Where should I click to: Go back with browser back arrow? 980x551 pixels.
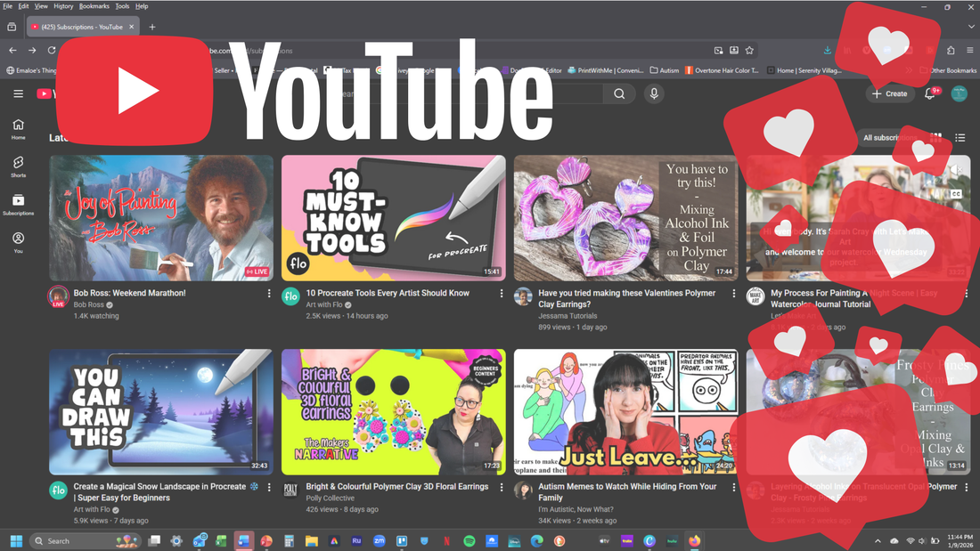[x=13, y=51]
